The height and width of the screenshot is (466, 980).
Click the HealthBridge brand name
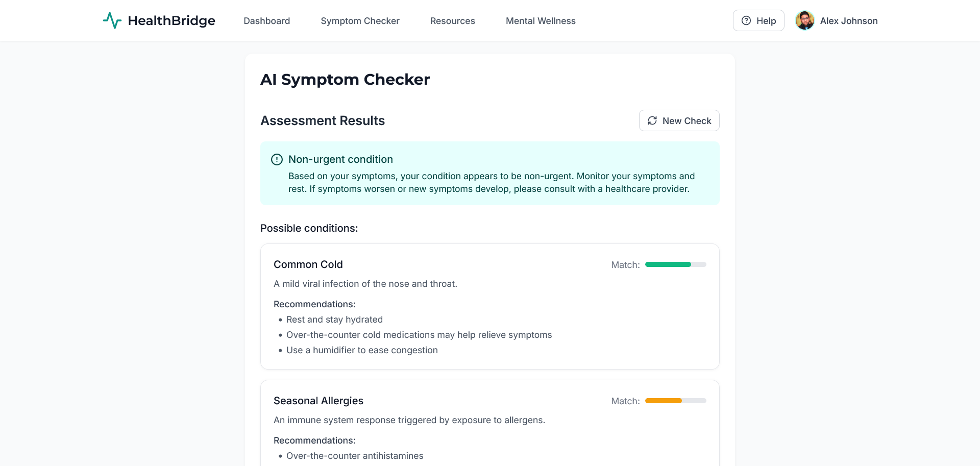(171, 20)
